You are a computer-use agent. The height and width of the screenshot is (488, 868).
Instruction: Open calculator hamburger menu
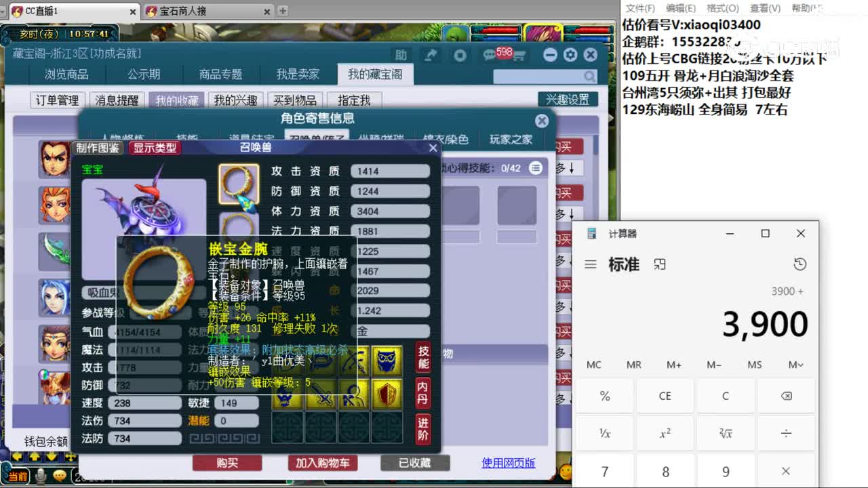[x=591, y=264]
